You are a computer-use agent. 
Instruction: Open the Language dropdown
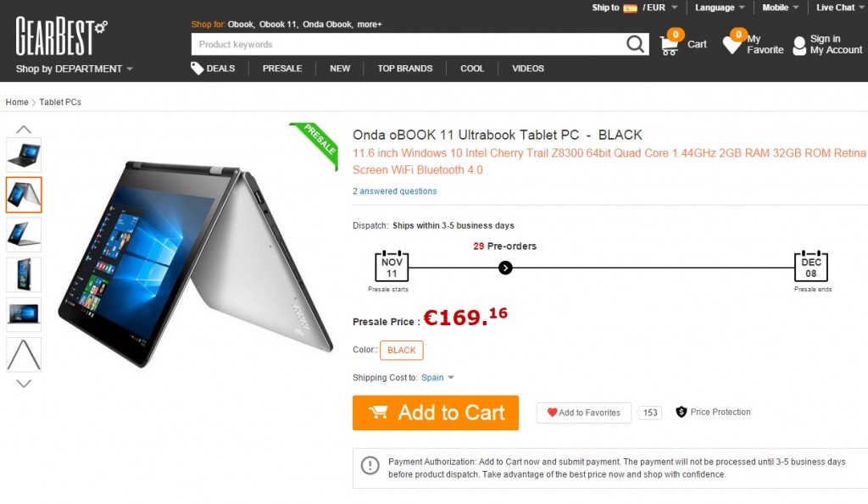[720, 8]
